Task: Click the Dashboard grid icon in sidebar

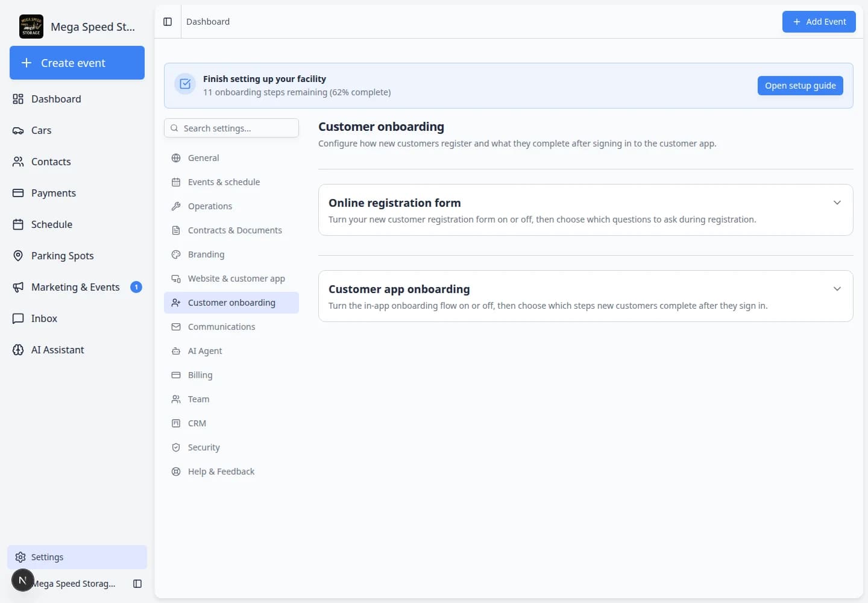Action: pos(18,99)
